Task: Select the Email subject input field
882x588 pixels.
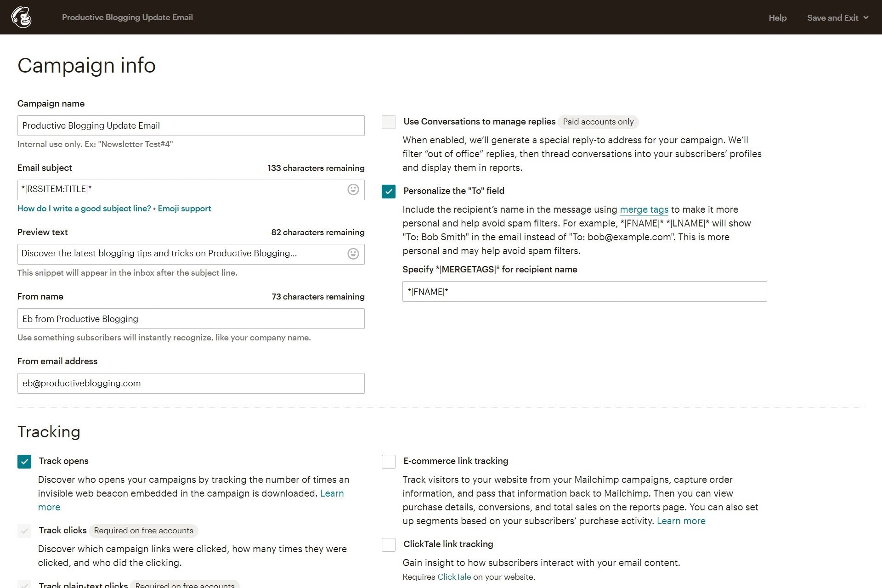Action: [191, 190]
